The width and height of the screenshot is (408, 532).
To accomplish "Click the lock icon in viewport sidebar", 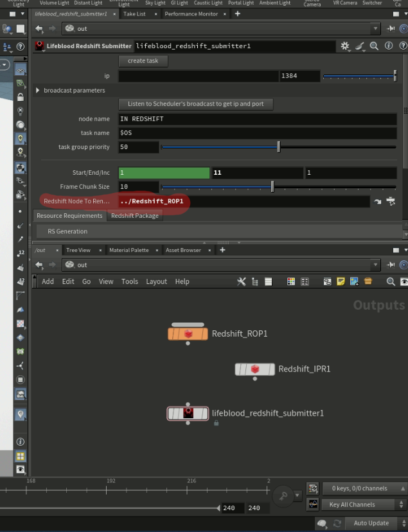I will [x=21, y=97].
